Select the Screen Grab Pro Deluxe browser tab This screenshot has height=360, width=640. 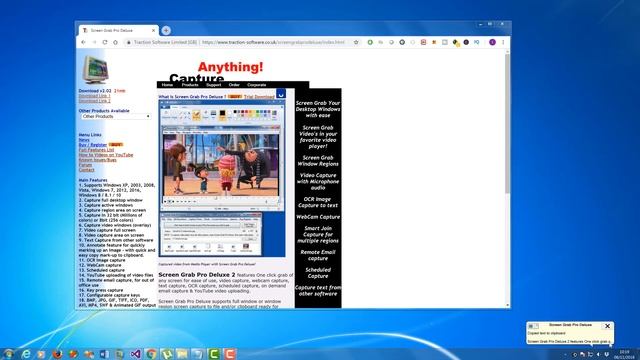[118, 30]
